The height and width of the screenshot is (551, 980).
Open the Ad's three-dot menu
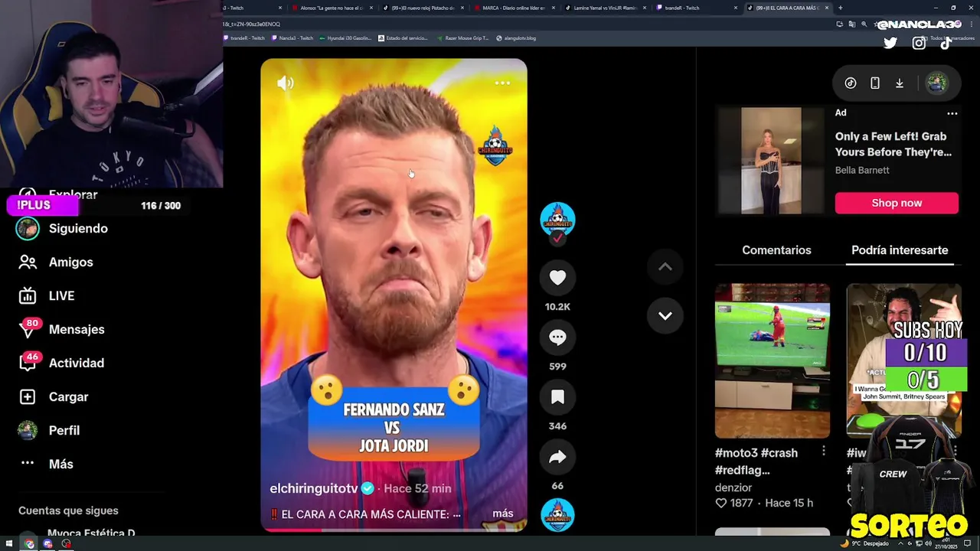click(x=952, y=113)
